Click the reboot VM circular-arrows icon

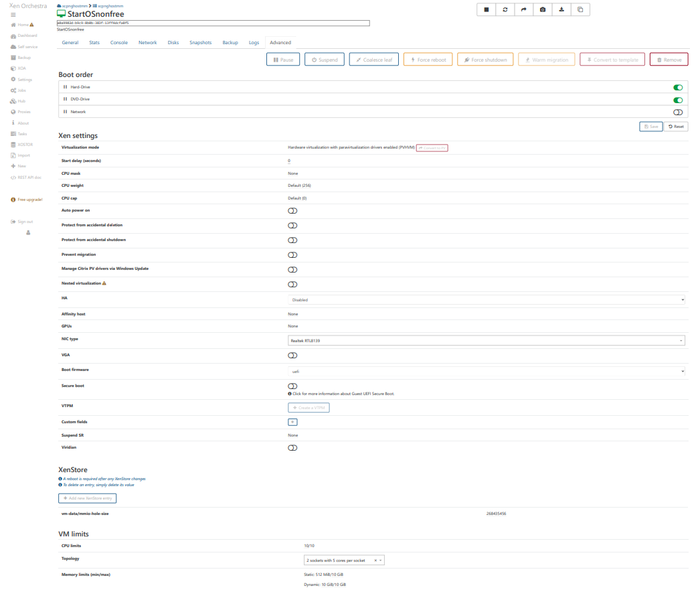click(505, 10)
